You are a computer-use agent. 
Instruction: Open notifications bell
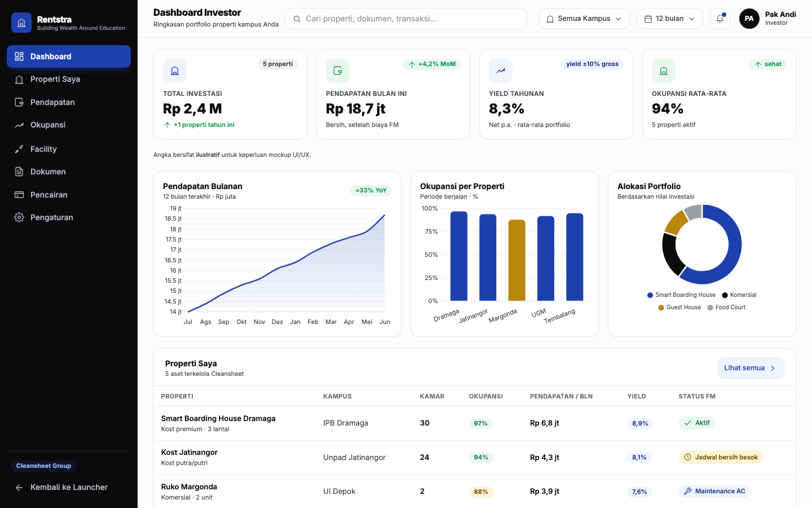point(720,19)
